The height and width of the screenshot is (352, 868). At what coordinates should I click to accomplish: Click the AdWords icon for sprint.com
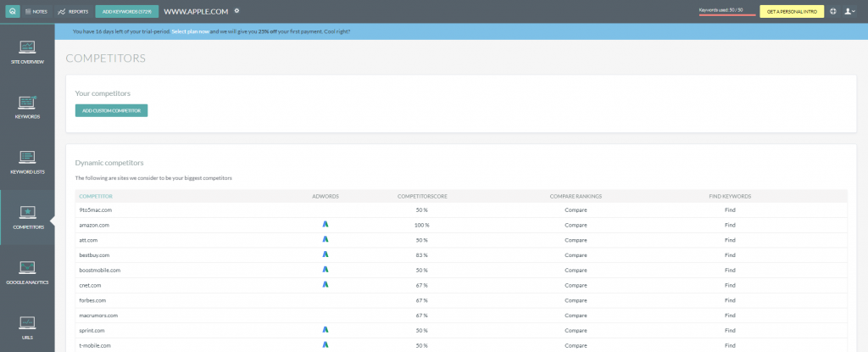click(325, 330)
